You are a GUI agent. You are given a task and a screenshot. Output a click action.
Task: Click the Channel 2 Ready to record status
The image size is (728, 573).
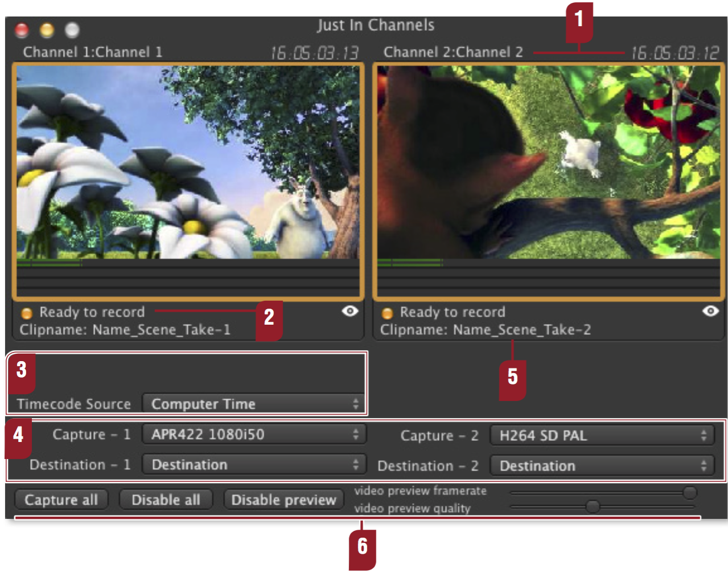453,312
